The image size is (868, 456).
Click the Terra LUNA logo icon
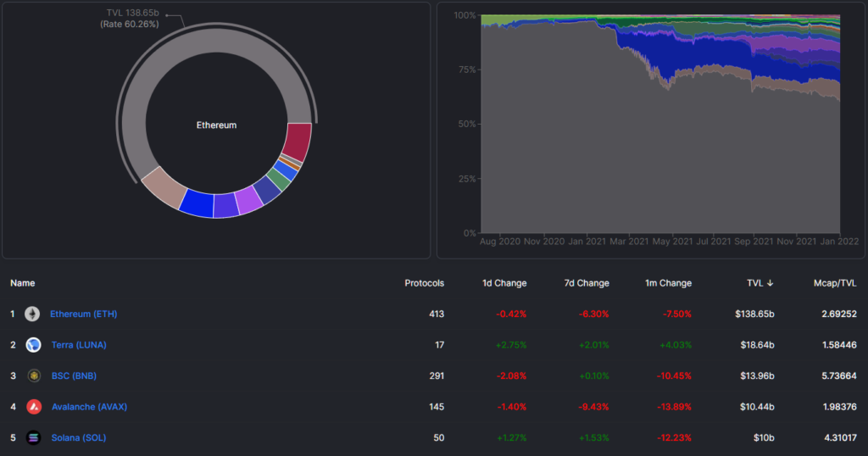pos(33,345)
